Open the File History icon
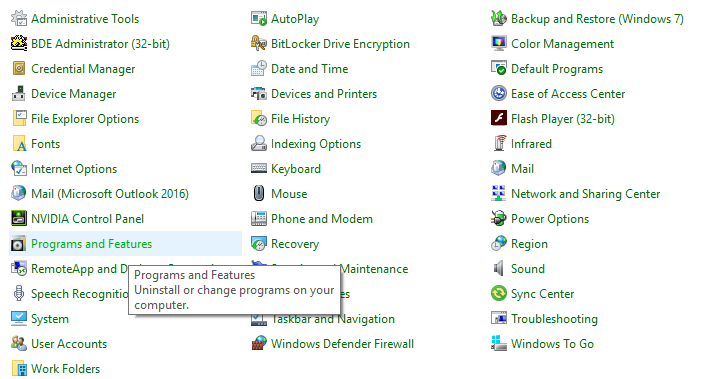 point(259,118)
